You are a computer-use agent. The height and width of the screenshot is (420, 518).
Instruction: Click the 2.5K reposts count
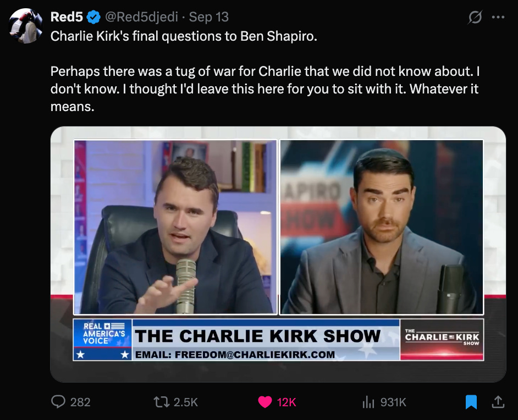tap(186, 402)
